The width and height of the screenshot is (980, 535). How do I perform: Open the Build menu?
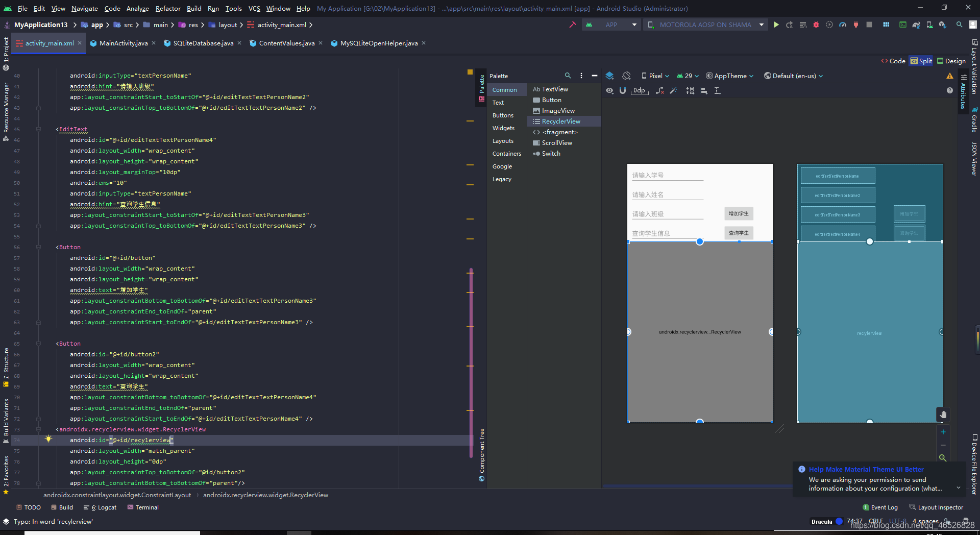pyautogui.click(x=194, y=8)
